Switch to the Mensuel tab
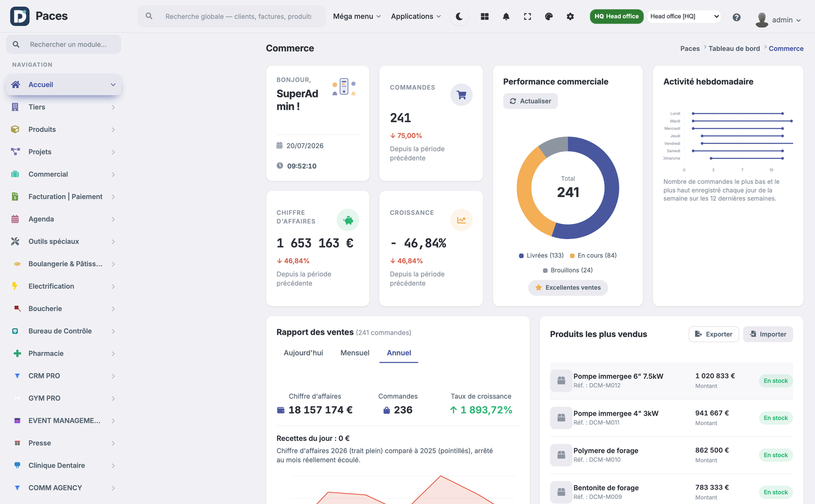 [355, 353]
